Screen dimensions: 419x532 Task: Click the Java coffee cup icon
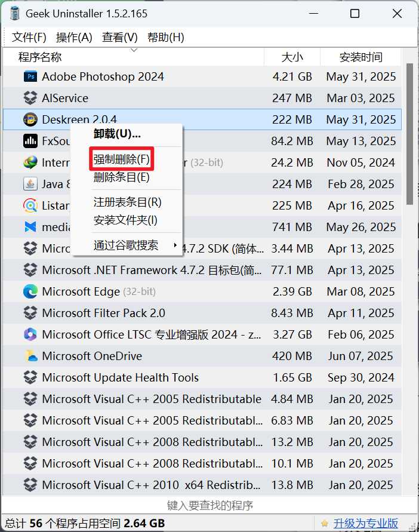30,184
